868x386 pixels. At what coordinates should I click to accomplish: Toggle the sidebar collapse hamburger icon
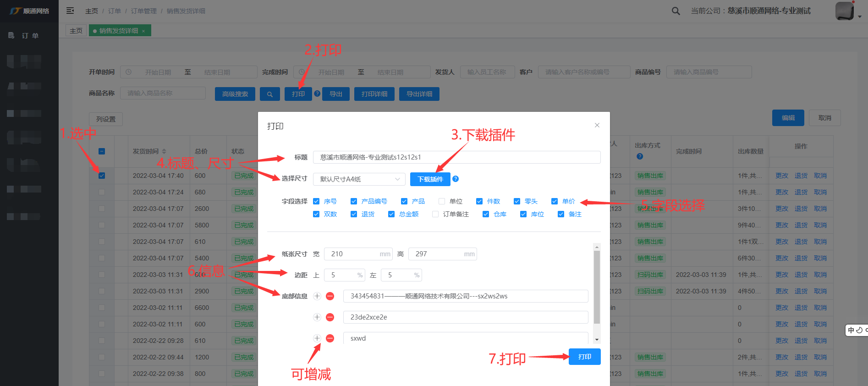pos(70,11)
